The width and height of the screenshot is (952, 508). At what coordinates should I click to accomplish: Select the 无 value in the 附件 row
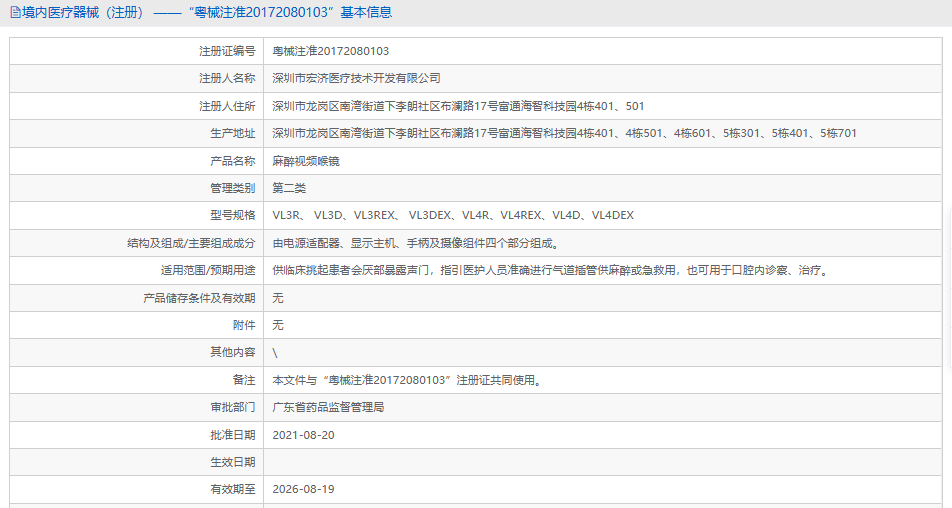(x=278, y=325)
